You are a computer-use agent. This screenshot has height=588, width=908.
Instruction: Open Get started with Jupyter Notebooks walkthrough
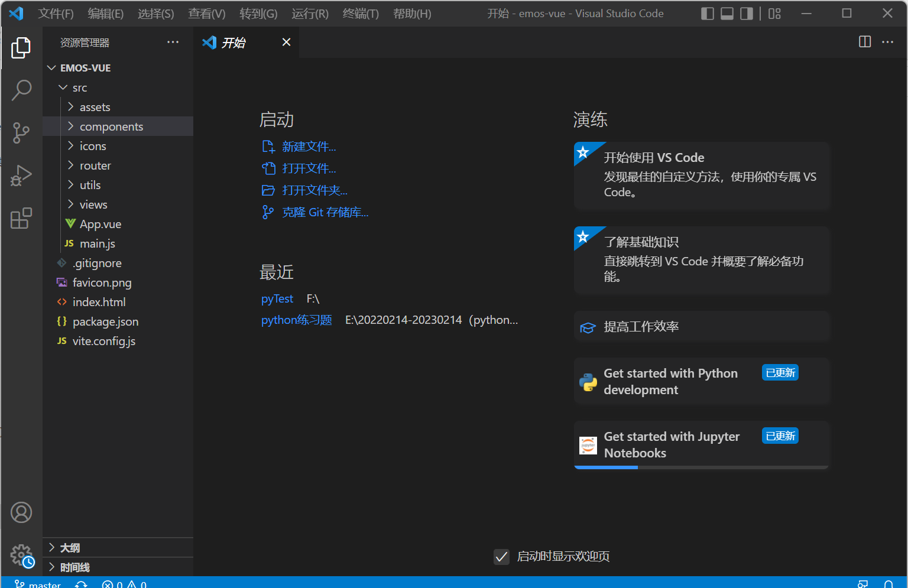[x=702, y=444]
